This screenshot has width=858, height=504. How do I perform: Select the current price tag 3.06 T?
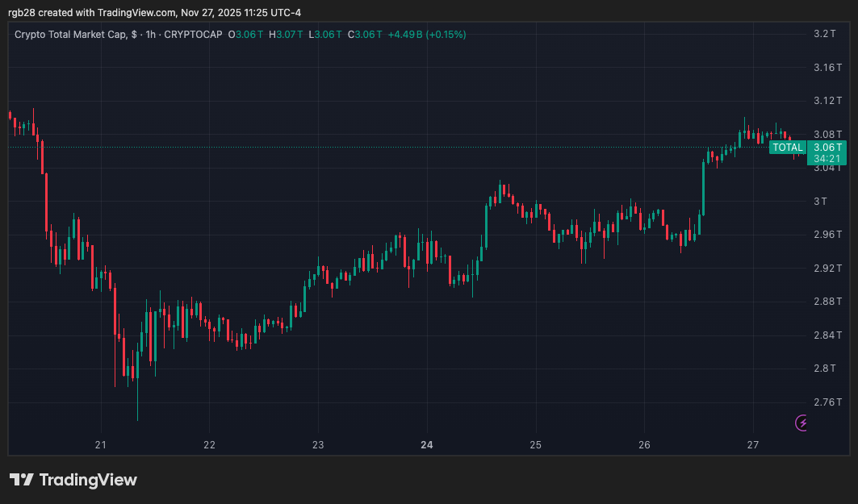[x=828, y=147]
